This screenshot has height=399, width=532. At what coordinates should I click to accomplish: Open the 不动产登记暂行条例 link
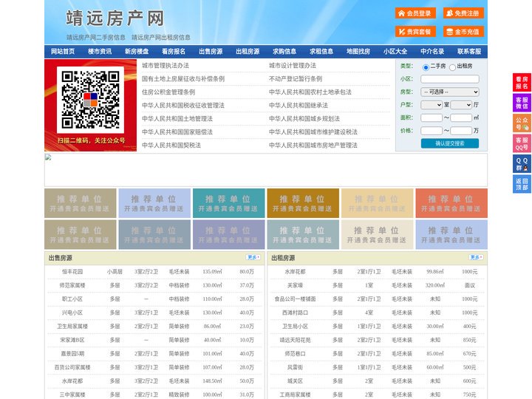click(296, 79)
